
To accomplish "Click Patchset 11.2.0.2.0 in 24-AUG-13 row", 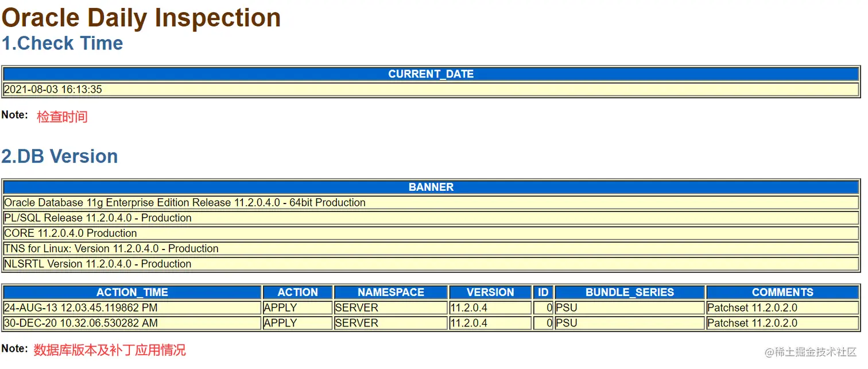I will point(782,307).
